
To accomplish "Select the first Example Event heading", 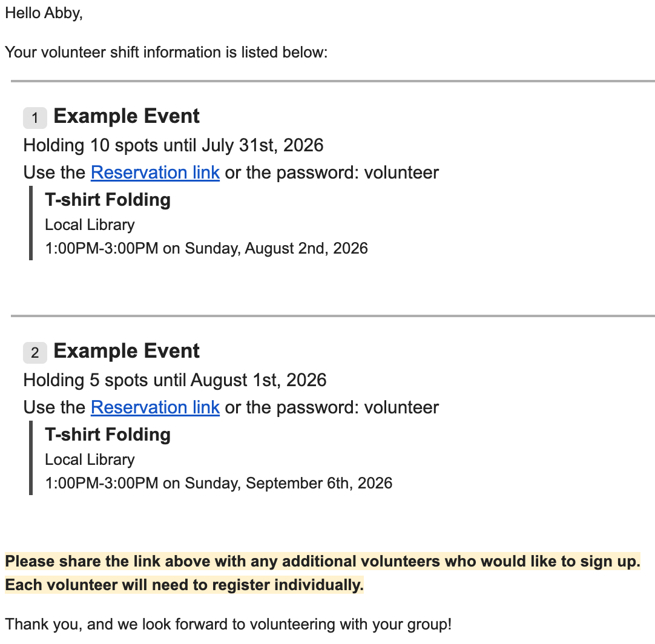I will point(127,116).
